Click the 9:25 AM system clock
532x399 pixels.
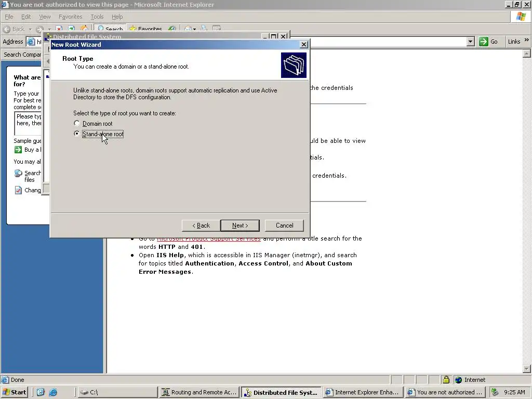pos(514,392)
